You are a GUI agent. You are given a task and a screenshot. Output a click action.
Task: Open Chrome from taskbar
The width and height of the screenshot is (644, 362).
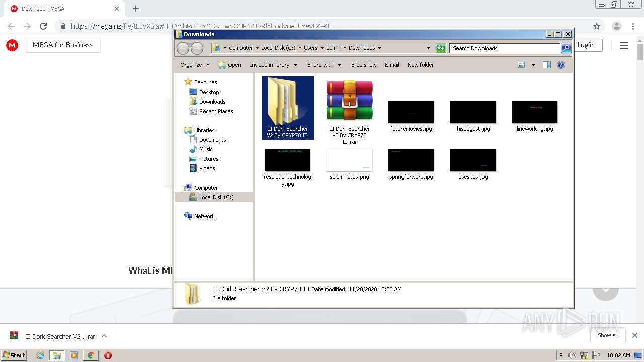coord(91,355)
